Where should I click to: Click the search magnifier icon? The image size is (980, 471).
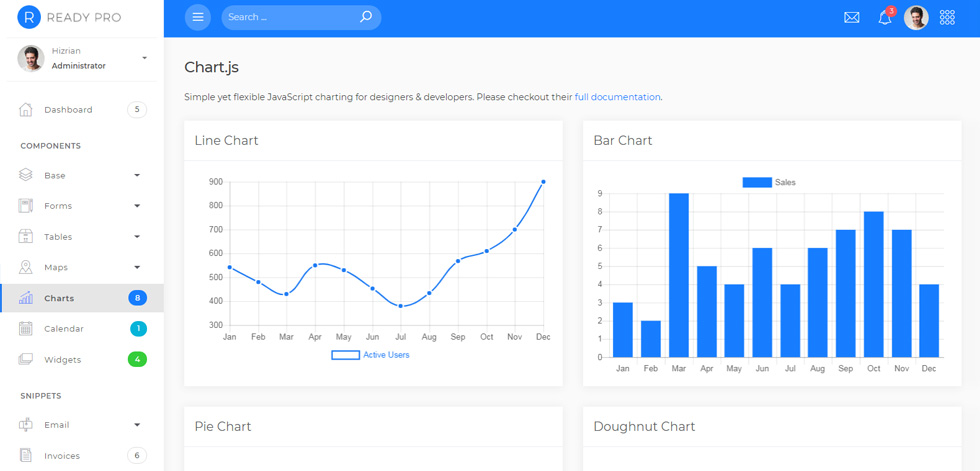click(x=366, y=17)
